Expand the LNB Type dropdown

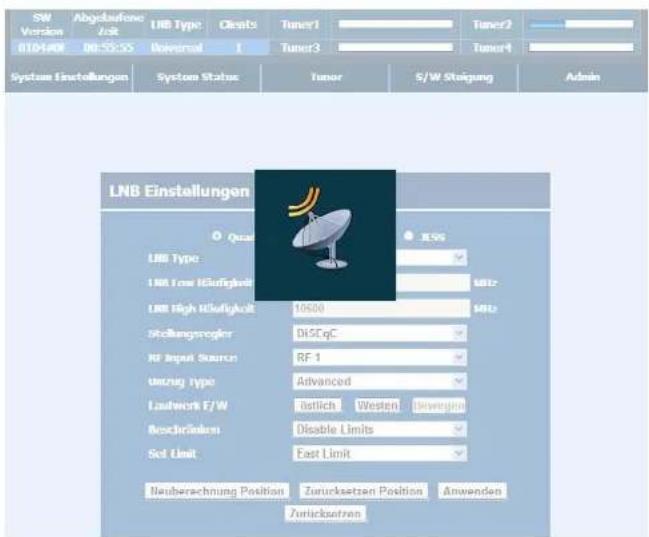431,258
